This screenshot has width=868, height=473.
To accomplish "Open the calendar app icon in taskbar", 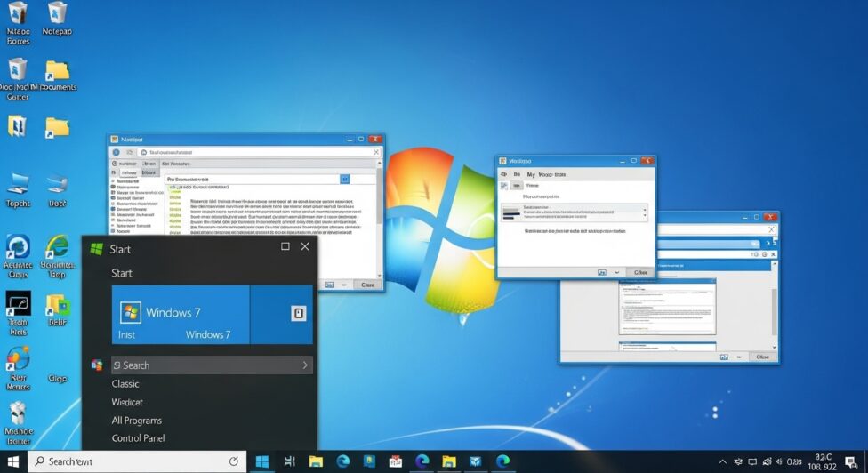I will (395, 461).
